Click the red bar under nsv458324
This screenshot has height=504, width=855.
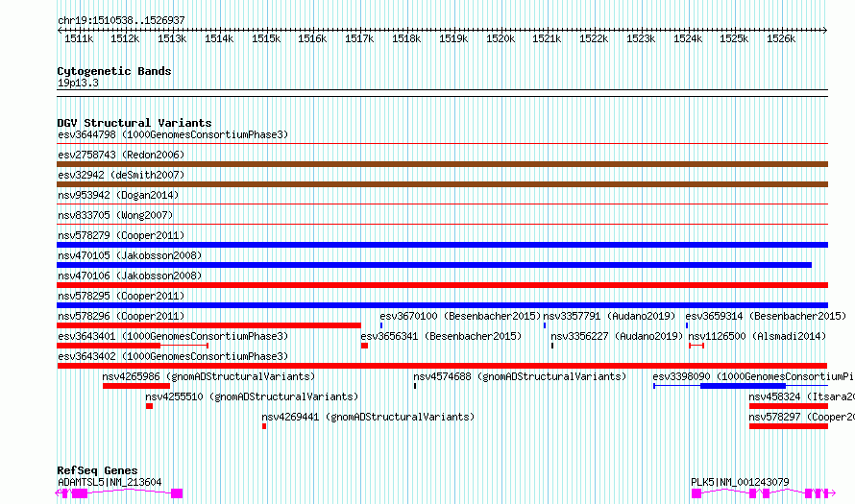(789, 406)
